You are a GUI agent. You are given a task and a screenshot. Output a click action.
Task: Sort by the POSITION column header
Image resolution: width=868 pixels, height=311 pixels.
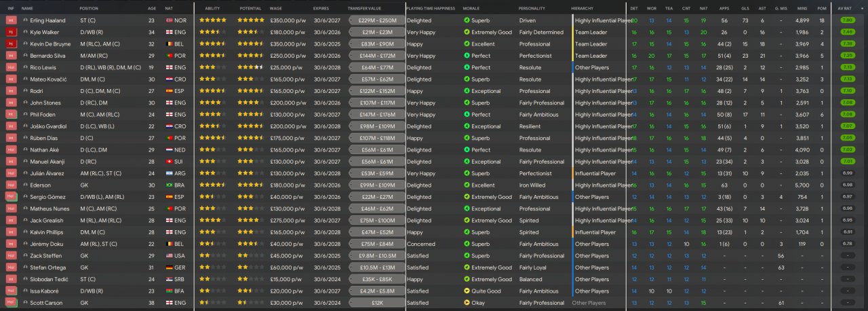click(x=89, y=7)
